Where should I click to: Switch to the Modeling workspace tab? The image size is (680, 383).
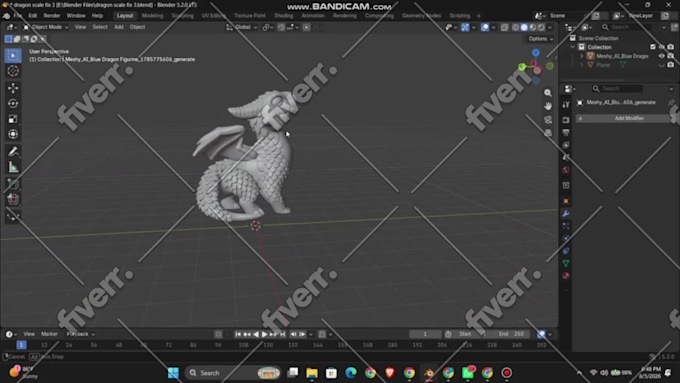[153, 16]
